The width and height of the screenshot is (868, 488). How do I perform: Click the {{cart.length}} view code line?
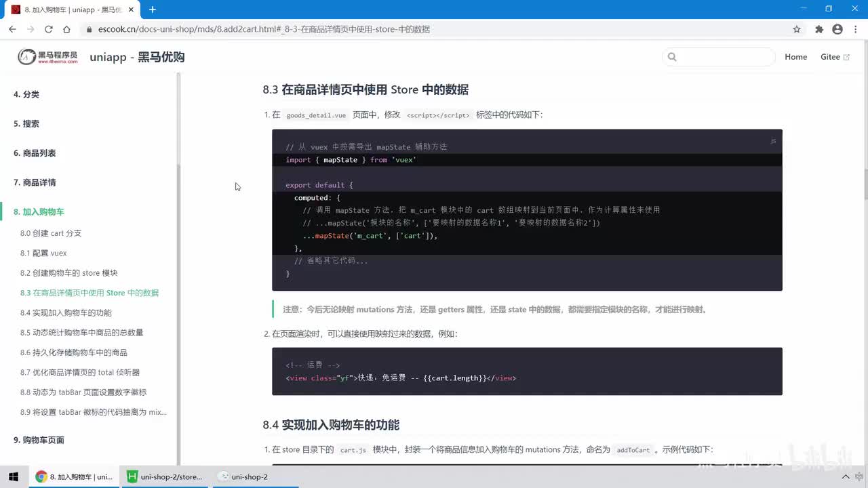pos(401,378)
